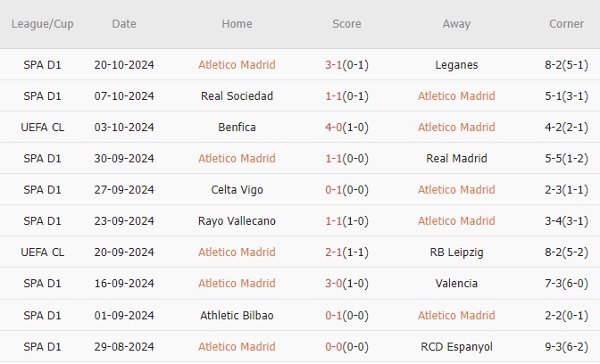Click the Corner column header
The width and height of the screenshot is (600, 364).
567,24
